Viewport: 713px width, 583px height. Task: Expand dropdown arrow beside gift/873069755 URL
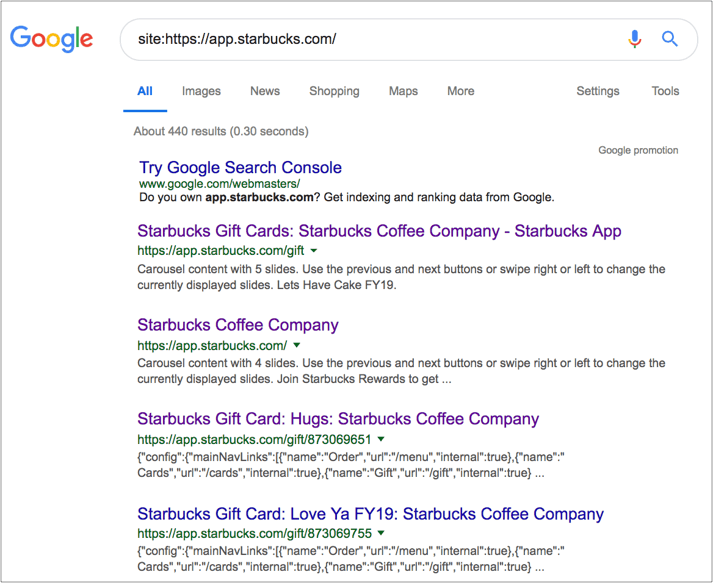point(382,534)
